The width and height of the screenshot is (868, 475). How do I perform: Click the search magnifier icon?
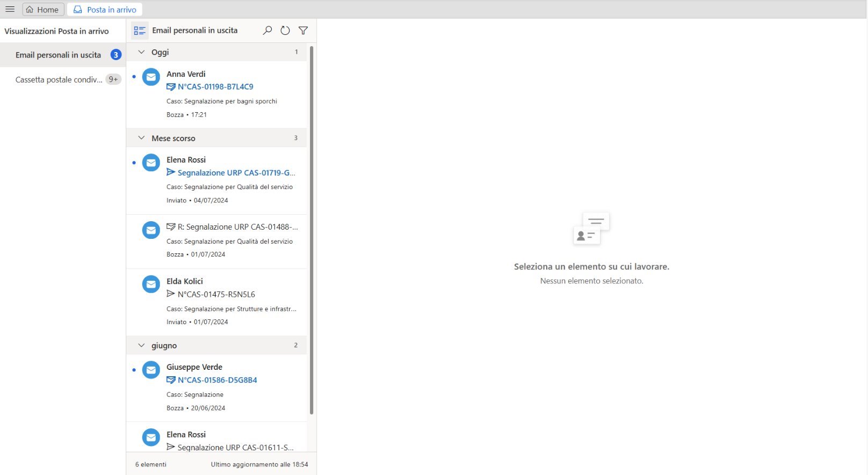pos(267,31)
